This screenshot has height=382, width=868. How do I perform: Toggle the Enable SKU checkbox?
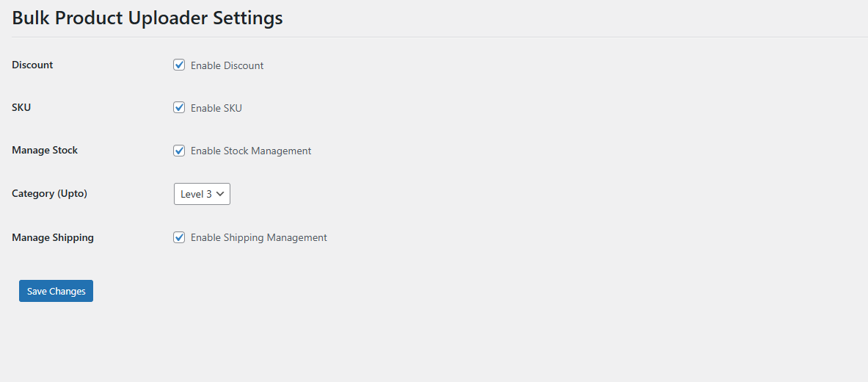click(x=179, y=107)
